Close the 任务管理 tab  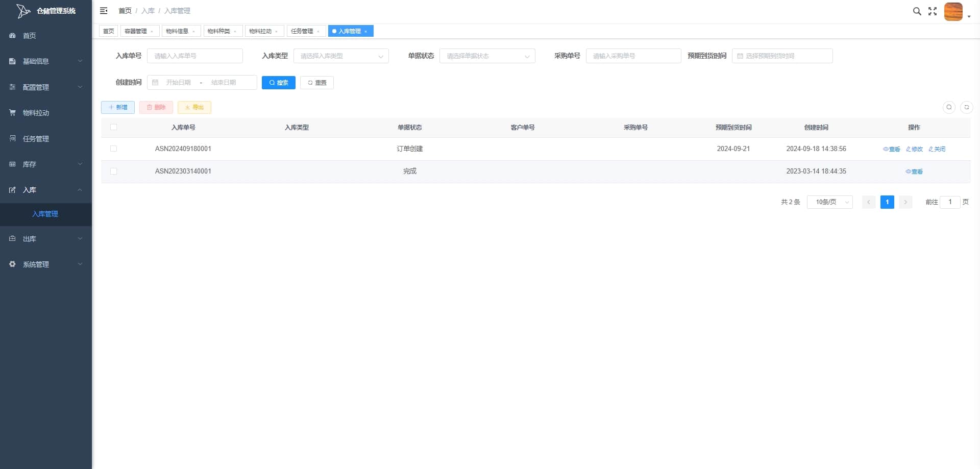pos(318,32)
